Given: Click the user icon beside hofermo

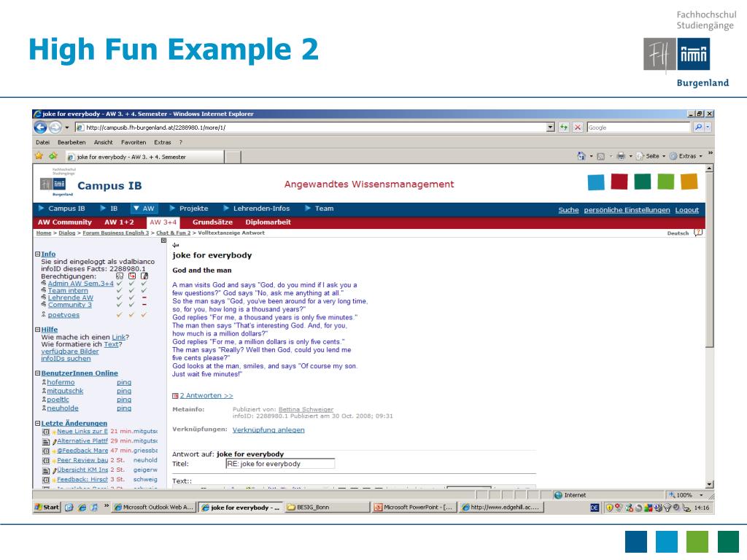Looking at the screenshot, I should (44, 382).
